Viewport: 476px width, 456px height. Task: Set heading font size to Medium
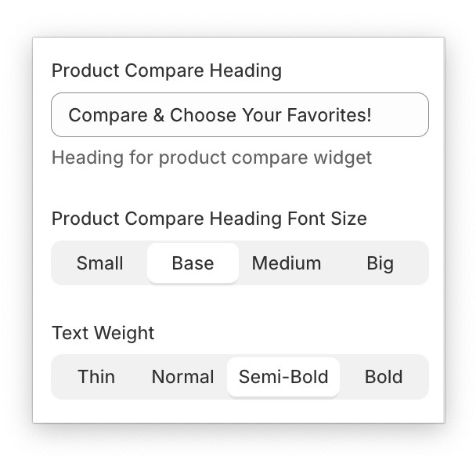coord(287,263)
